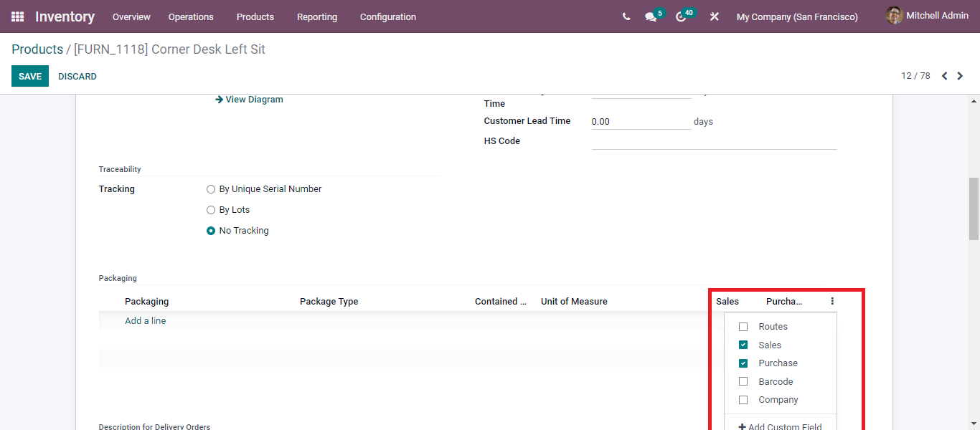Go to previous product record arrow
The image size is (980, 430).
(944, 76)
